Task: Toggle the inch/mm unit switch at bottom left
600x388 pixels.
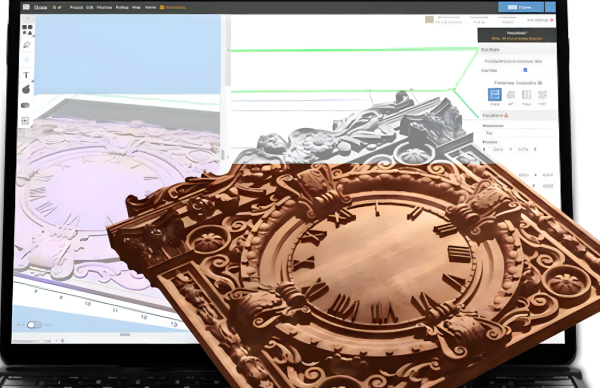Action: (x=34, y=325)
